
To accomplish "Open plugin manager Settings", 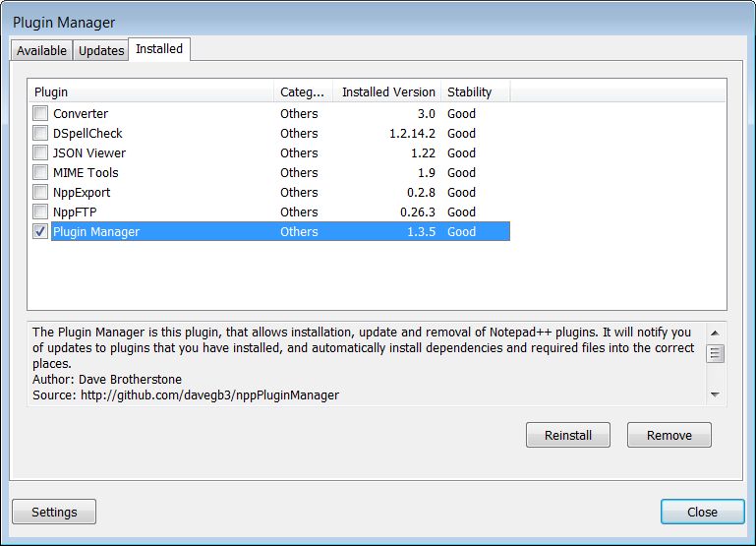I will (x=54, y=512).
